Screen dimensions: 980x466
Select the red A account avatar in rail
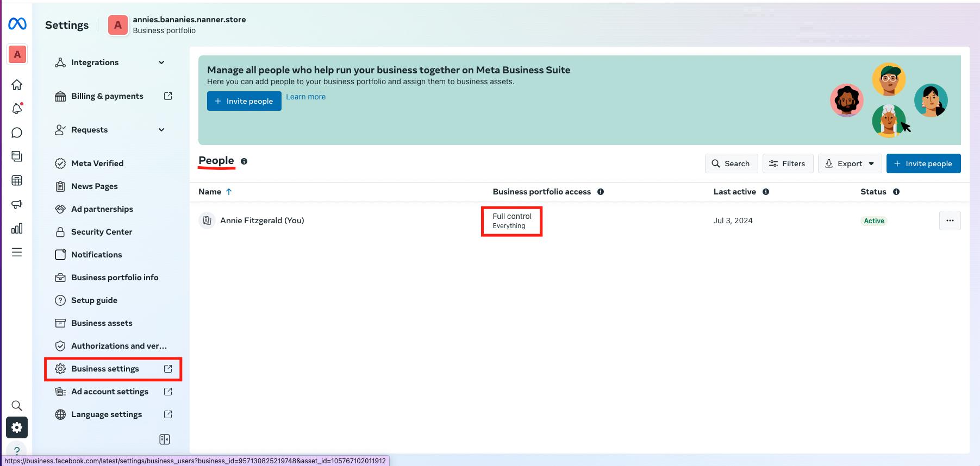[17, 54]
